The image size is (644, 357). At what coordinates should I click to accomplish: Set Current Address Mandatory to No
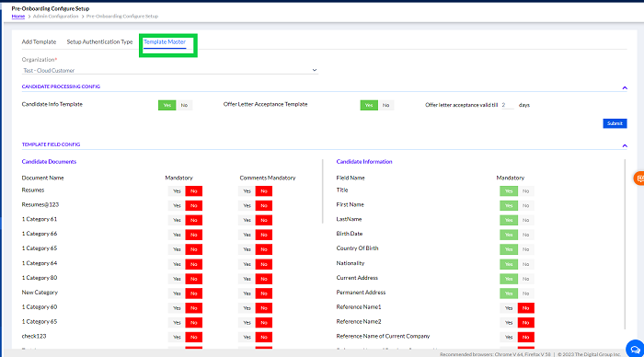(525, 279)
